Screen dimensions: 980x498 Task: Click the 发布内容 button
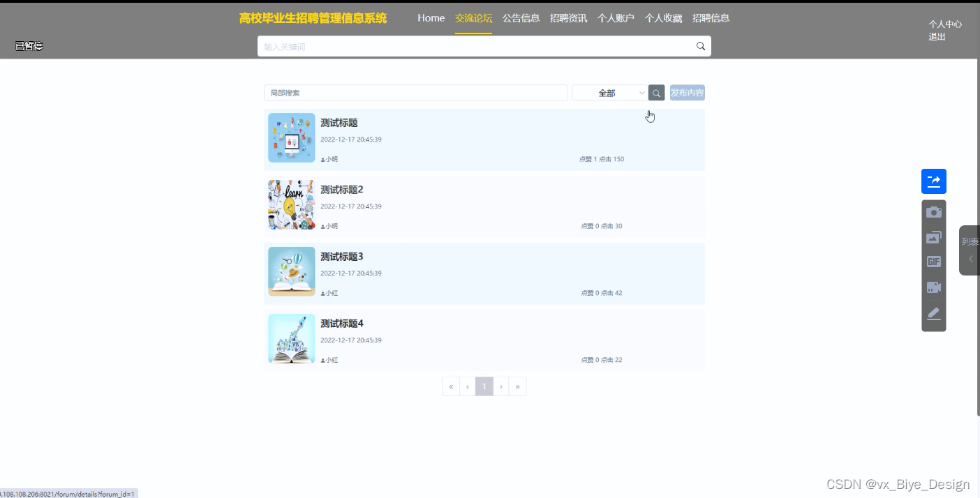click(687, 93)
